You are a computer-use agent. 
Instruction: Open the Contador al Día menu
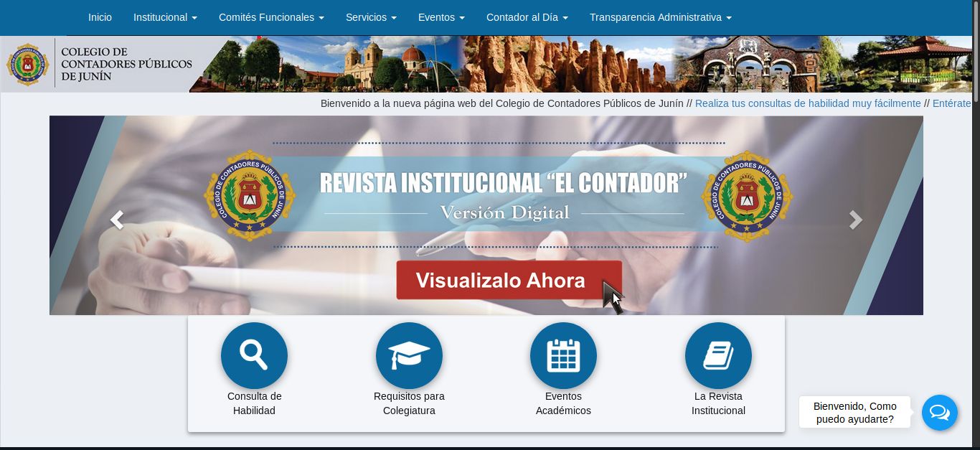tap(527, 17)
